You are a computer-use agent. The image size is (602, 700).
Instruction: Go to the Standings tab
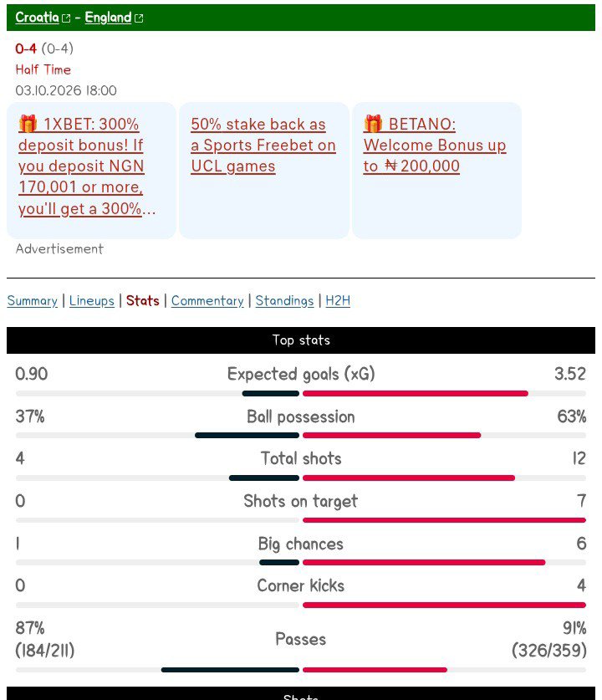point(285,301)
